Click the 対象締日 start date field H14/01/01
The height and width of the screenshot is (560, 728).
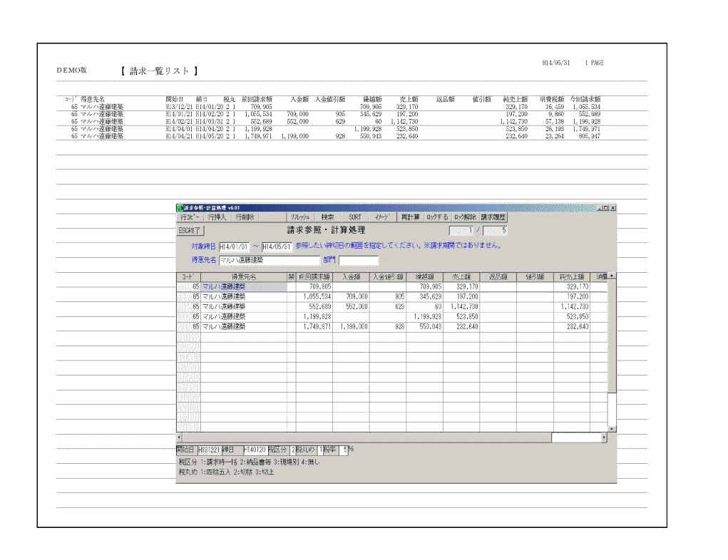pyautogui.click(x=234, y=247)
